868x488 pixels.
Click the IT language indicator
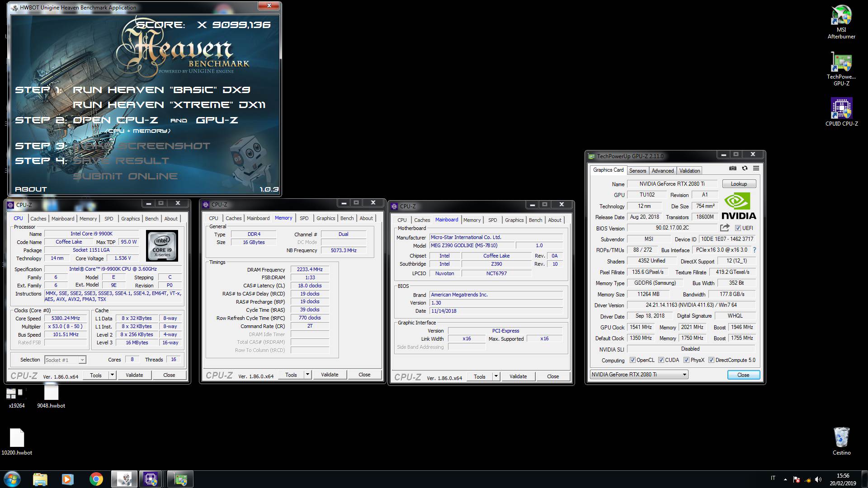click(x=773, y=478)
